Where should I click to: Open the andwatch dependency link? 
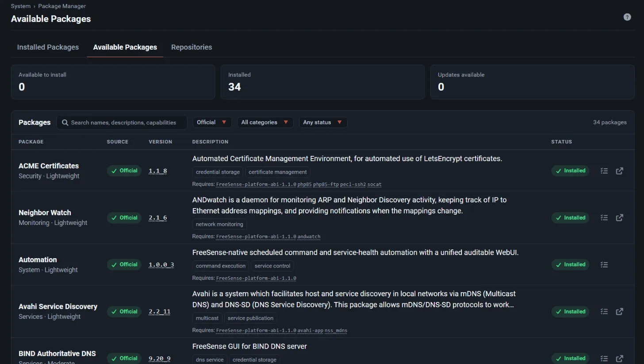point(309,236)
